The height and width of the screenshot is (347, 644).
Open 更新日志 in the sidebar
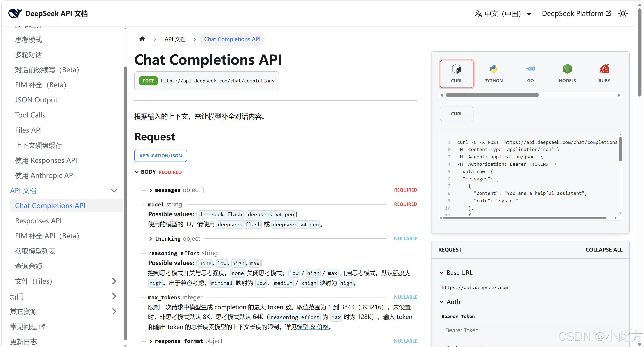[23, 342]
